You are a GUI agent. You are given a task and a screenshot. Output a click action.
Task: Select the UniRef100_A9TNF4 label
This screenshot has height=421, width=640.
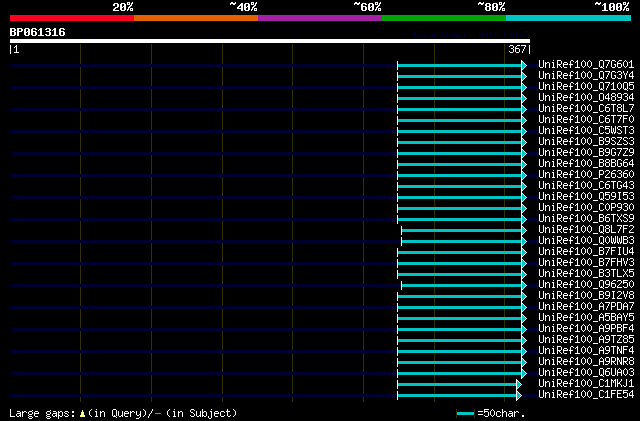coord(586,351)
